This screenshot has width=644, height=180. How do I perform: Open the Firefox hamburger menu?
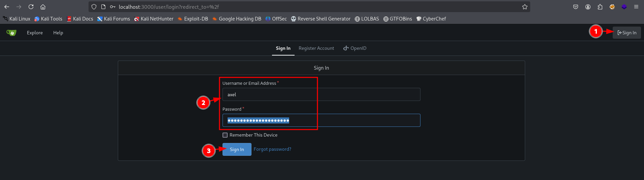[x=636, y=7]
